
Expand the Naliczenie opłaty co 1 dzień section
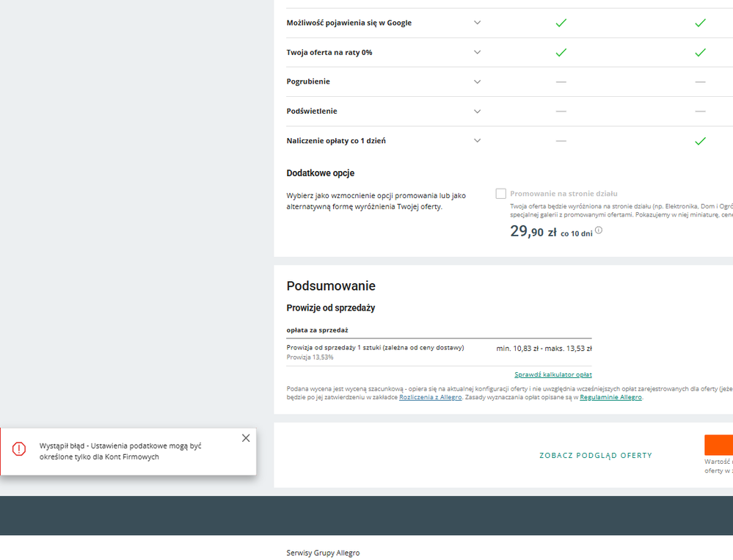477,140
